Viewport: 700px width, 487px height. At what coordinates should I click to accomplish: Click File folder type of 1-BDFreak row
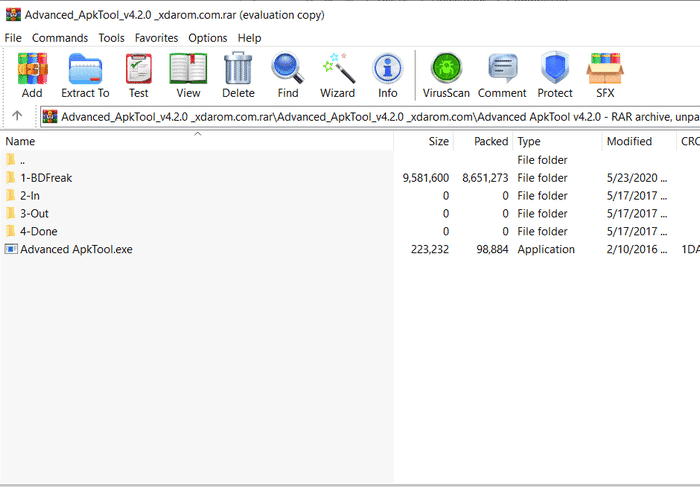point(542,178)
